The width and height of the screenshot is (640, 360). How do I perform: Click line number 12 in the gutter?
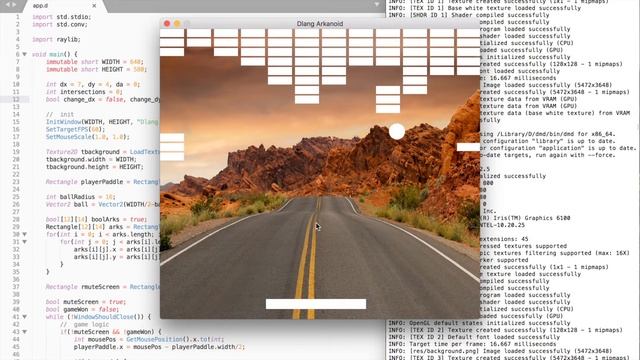point(16,99)
